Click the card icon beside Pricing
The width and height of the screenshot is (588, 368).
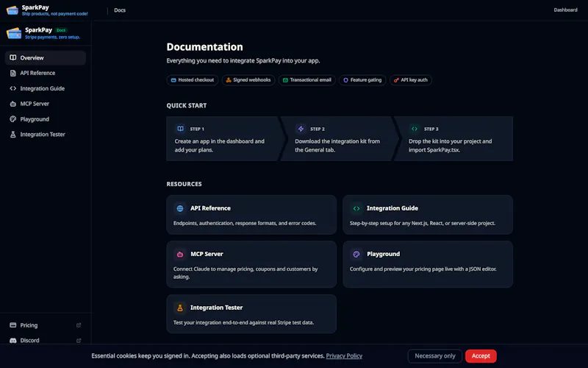point(13,325)
